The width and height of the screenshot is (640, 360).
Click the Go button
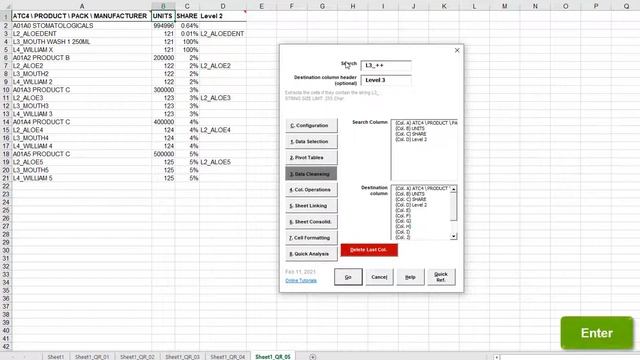pos(348,277)
